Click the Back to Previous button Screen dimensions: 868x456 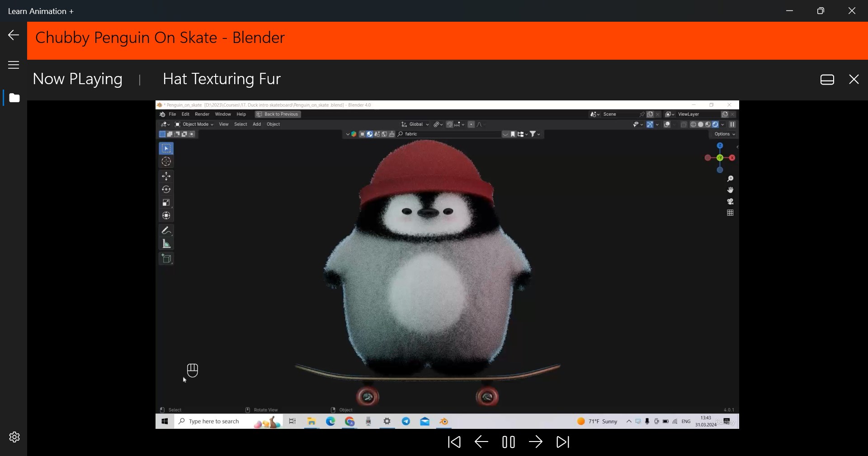pos(277,114)
